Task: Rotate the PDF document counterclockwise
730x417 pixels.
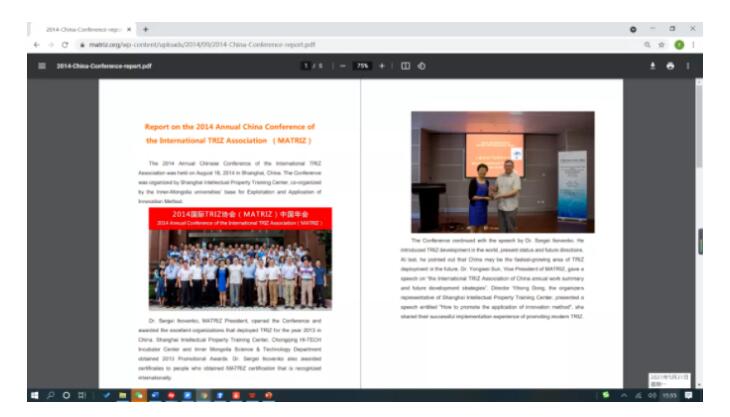Action: (421, 66)
